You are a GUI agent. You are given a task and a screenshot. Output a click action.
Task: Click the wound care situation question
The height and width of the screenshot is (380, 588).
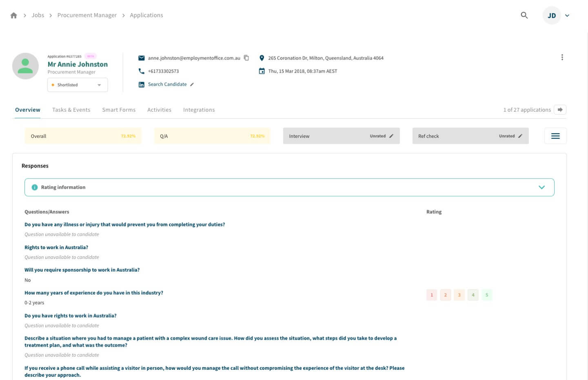click(211, 342)
